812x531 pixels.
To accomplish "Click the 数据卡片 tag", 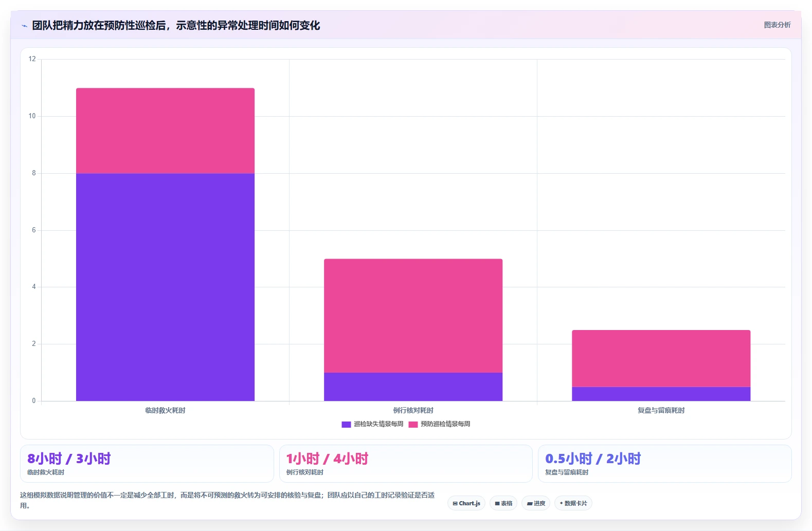I will [x=573, y=503].
